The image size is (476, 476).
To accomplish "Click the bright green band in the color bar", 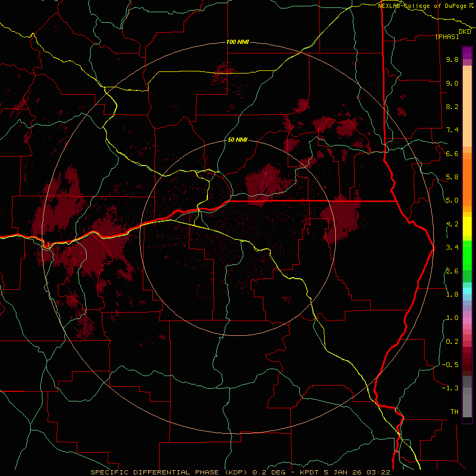I will tap(467, 255).
